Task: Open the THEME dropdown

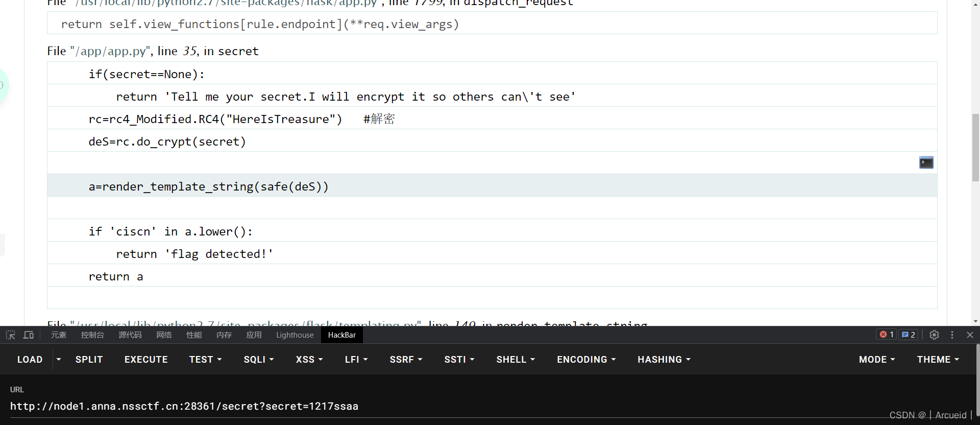Action: [x=938, y=360]
